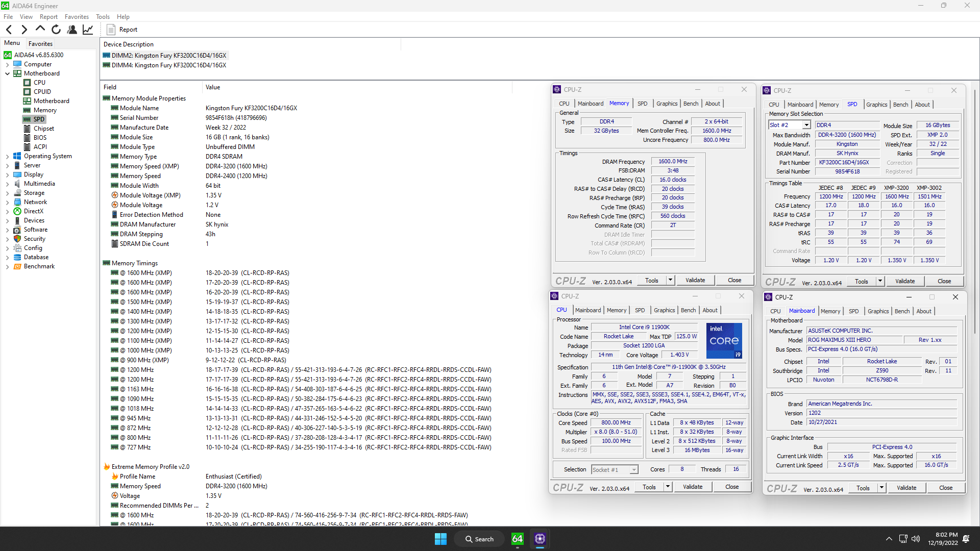Switch to Graphics tab in CPU-Z SPD window
The width and height of the screenshot is (980, 551).
tap(876, 105)
